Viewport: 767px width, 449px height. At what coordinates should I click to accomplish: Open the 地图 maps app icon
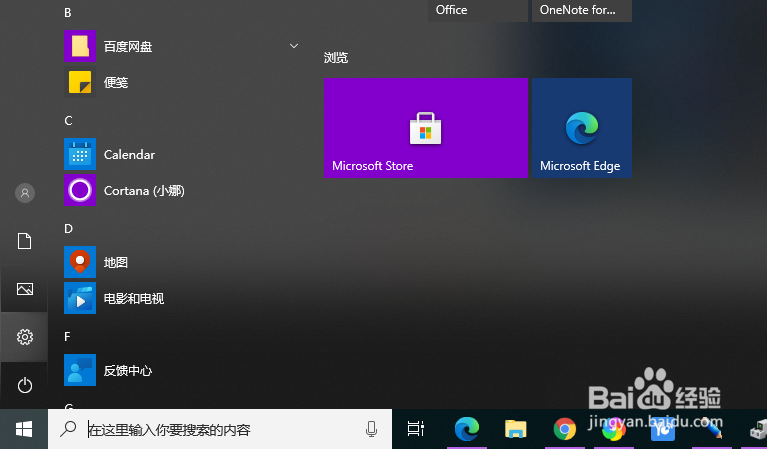coord(80,262)
